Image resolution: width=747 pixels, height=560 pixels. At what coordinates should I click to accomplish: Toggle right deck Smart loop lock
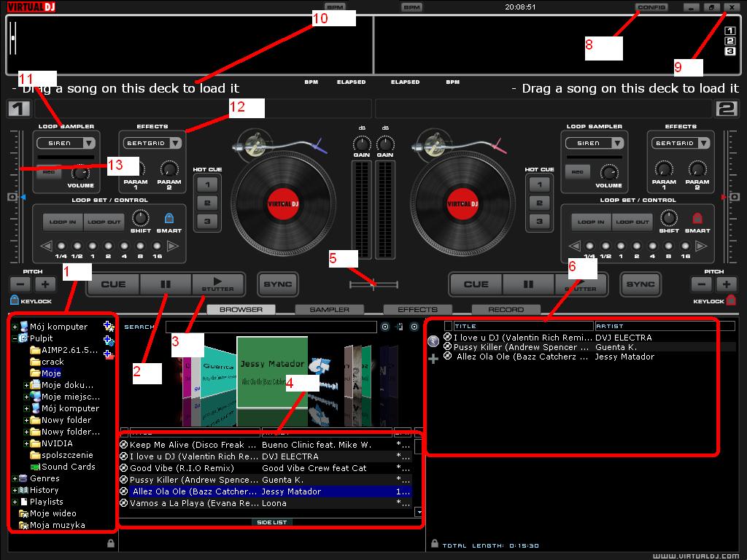(697, 218)
